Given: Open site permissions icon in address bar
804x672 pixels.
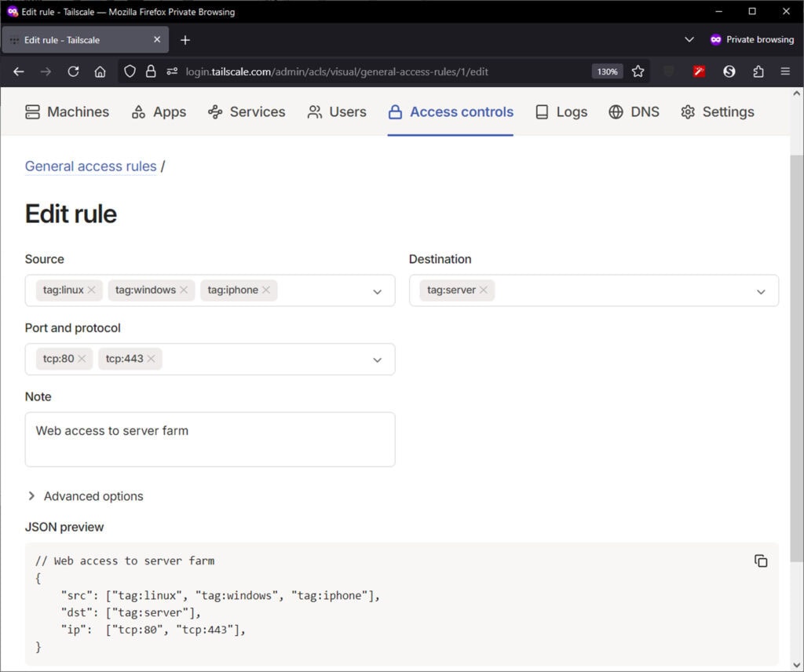Looking at the screenshot, I should (172, 71).
